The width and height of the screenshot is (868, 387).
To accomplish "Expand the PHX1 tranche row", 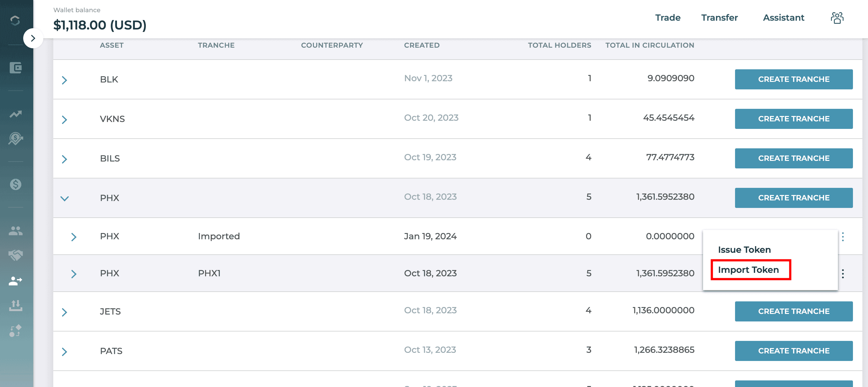I will tap(74, 274).
